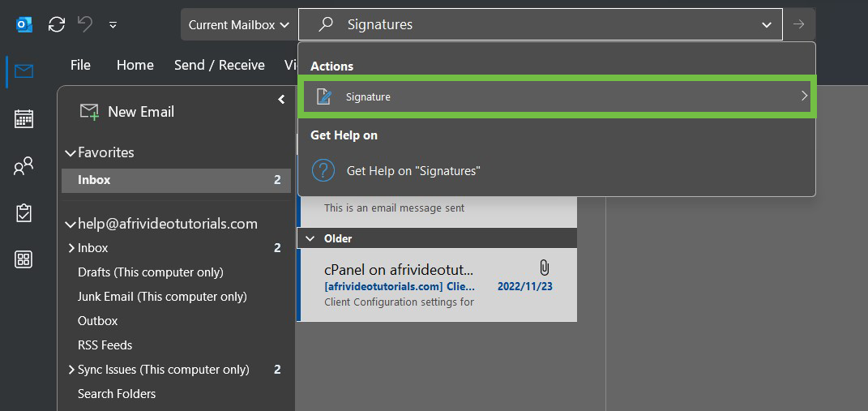Open Customize Quick Access Toolbar dropdown

click(113, 25)
